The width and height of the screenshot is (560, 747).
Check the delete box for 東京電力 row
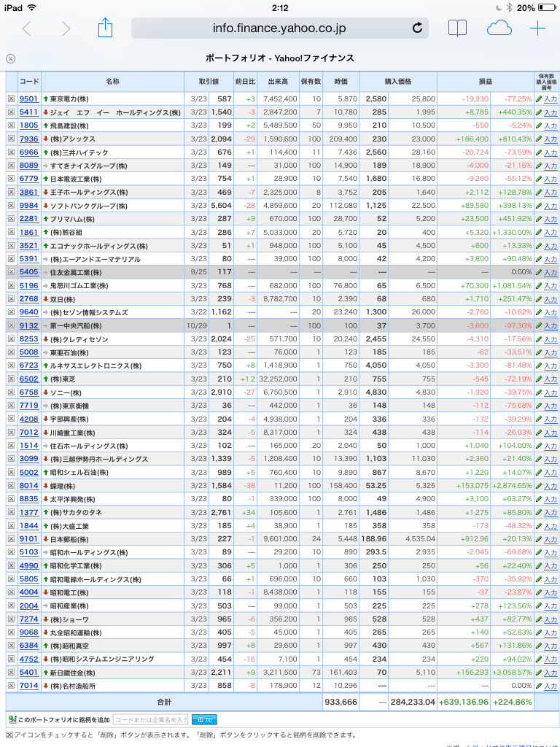click(x=11, y=98)
